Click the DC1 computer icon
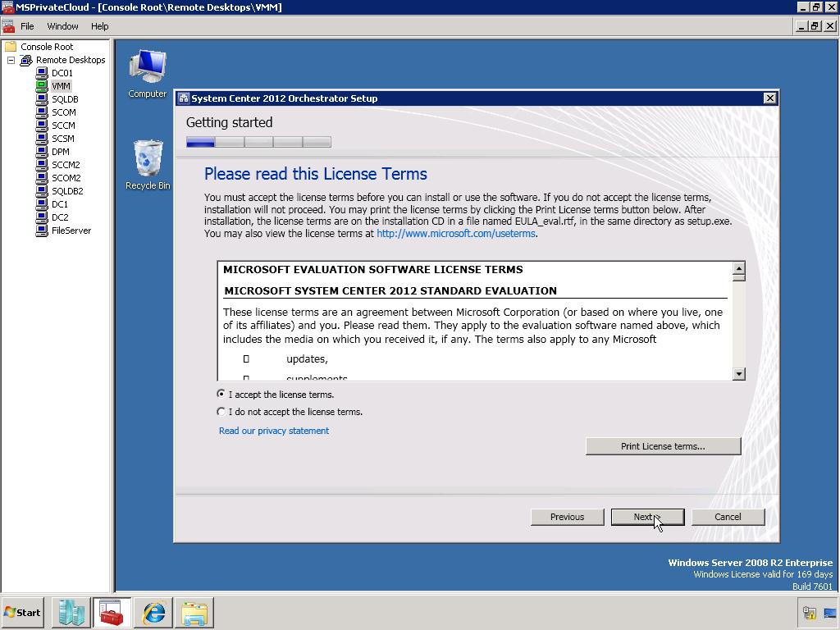Viewport: 840px width, 630px height. tap(42, 204)
